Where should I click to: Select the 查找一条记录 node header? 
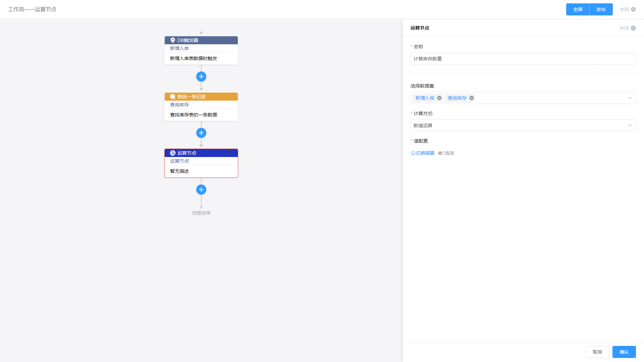coord(201,97)
